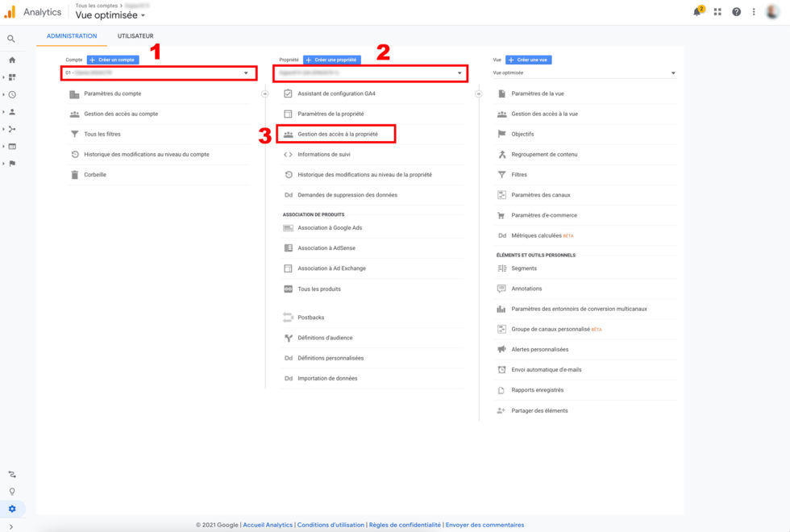Viewport: 790px width, 532px height.
Task: Click the Discover lightbulb icon
Action: click(11, 491)
